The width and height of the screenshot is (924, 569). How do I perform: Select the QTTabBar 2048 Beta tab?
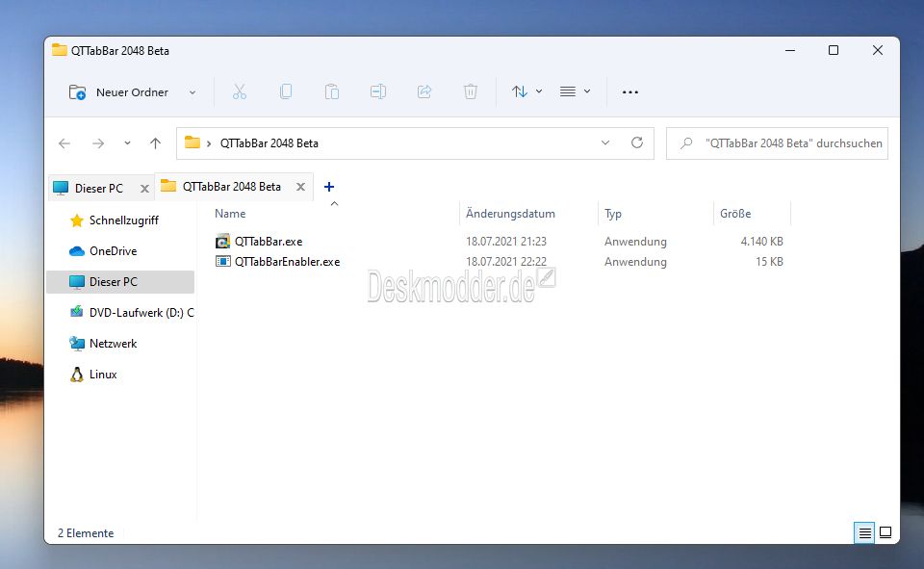[x=233, y=187]
